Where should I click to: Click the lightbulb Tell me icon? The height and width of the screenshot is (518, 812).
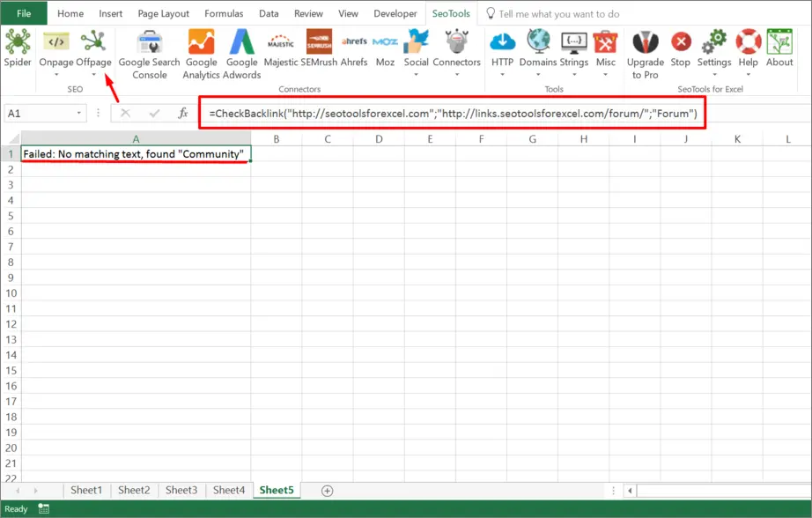491,13
